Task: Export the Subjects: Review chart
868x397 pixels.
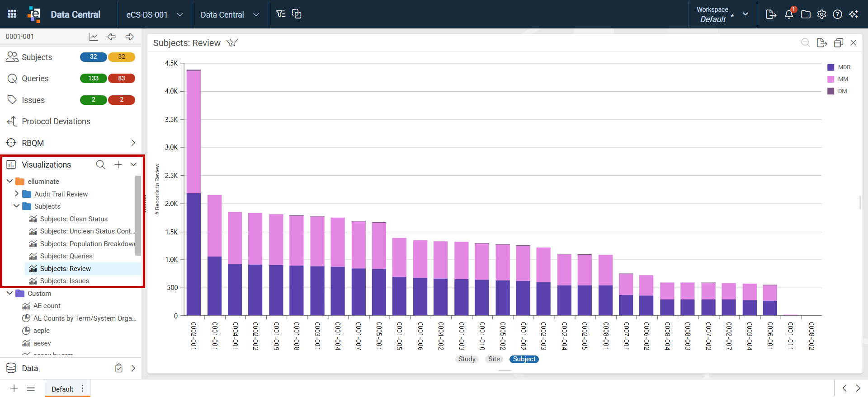Action: tap(822, 42)
